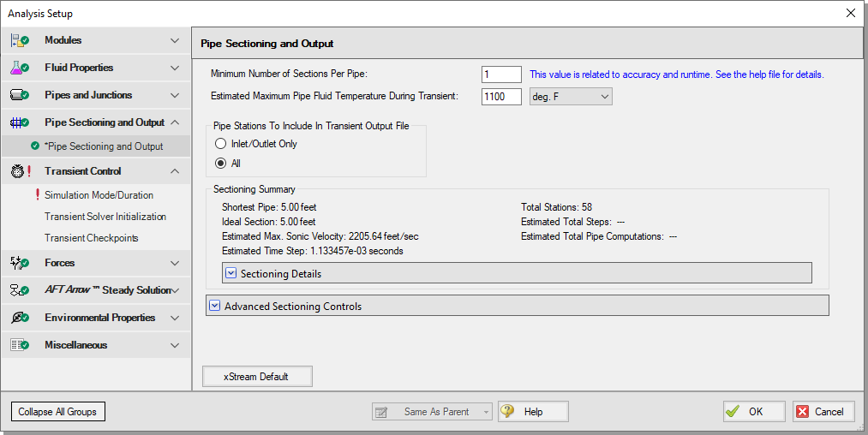Click the Forces group icon
Viewport: 868px width, 435px height.
tap(19, 263)
